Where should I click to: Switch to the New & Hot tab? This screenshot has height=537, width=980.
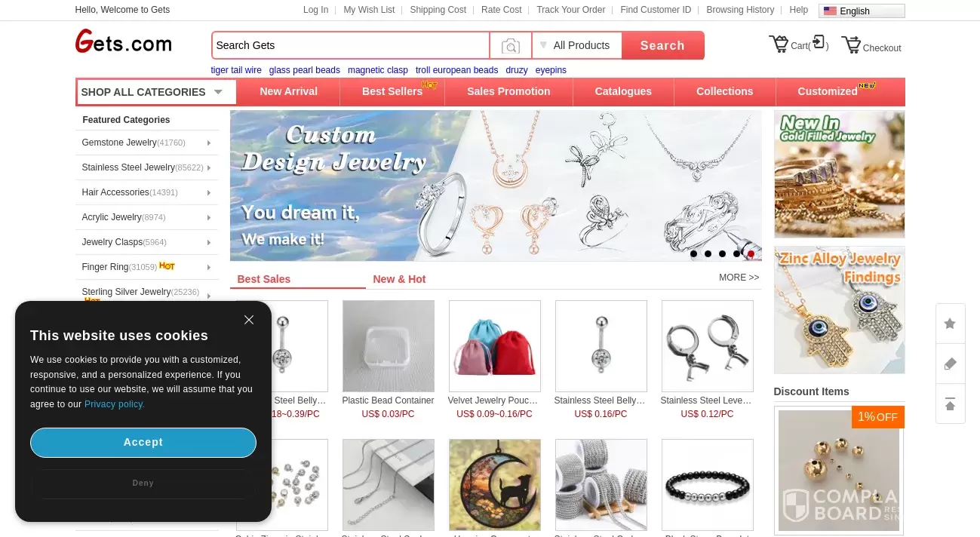[x=399, y=279]
